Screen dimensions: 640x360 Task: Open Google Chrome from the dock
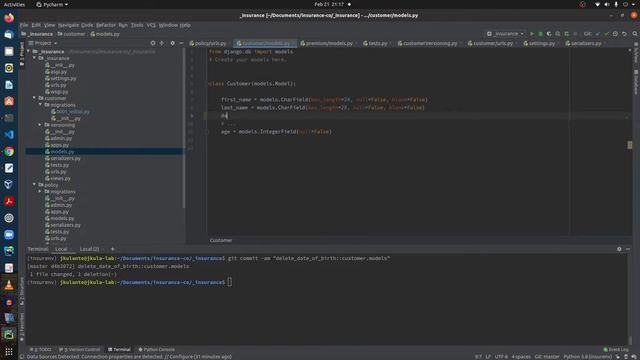(x=9, y=151)
